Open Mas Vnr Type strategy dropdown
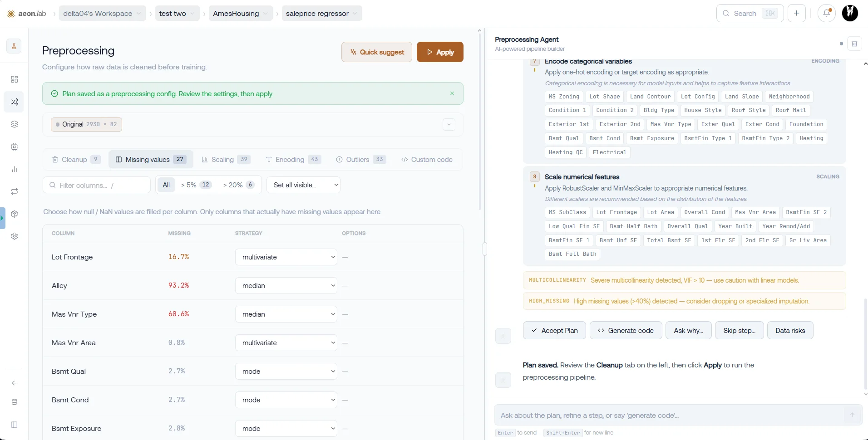The width and height of the screenshot is (868, 440). click(286, 314)
